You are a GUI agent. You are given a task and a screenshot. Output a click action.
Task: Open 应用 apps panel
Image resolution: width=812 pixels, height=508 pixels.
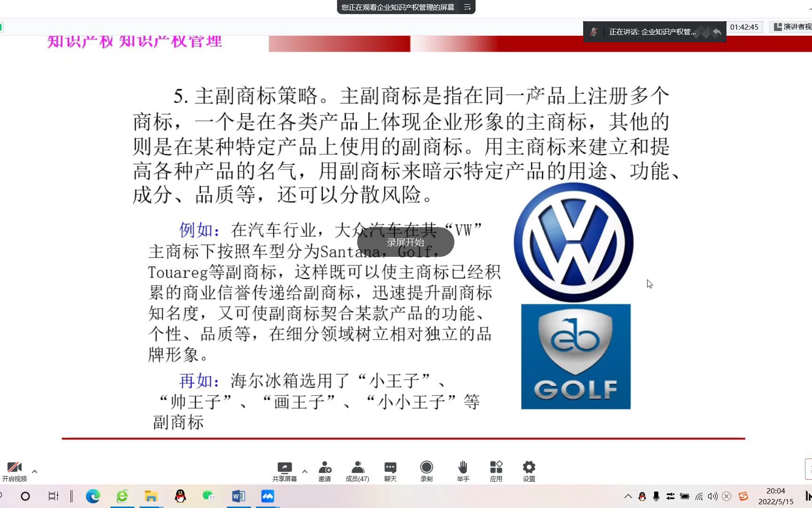pyautogui.click(x=496, y=472)
